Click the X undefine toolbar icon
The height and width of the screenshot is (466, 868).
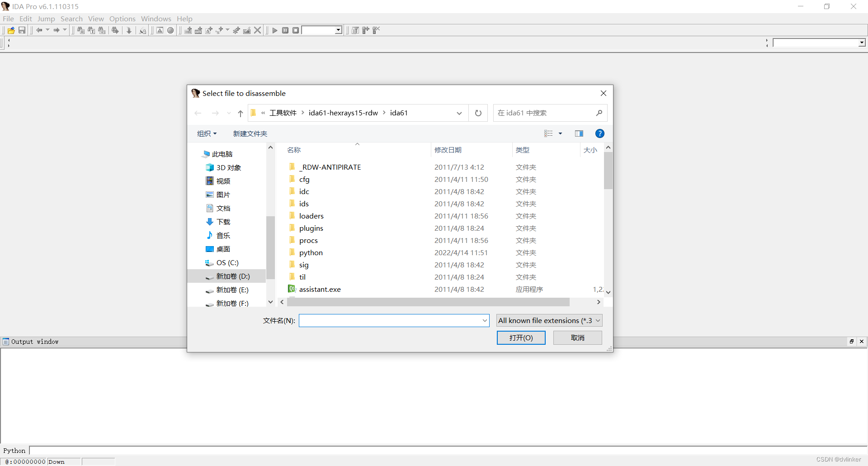click(x=258, y=30)
